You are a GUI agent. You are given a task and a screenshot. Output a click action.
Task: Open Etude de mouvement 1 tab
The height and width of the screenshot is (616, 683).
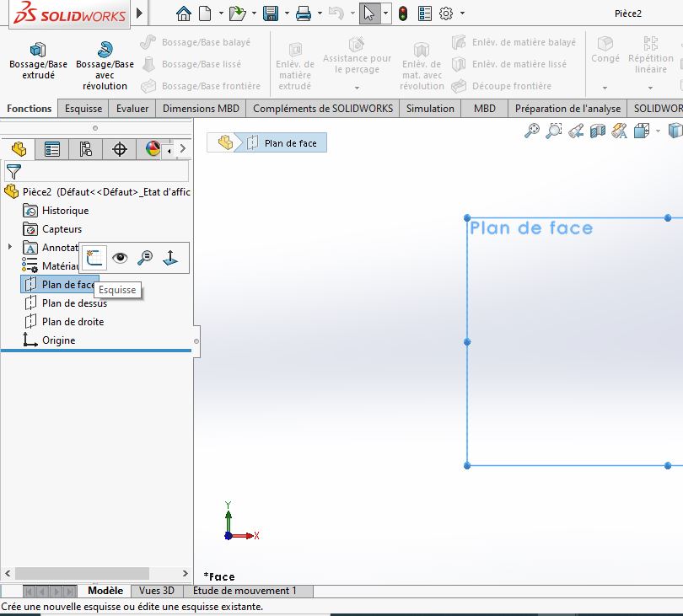click(245, 591)
